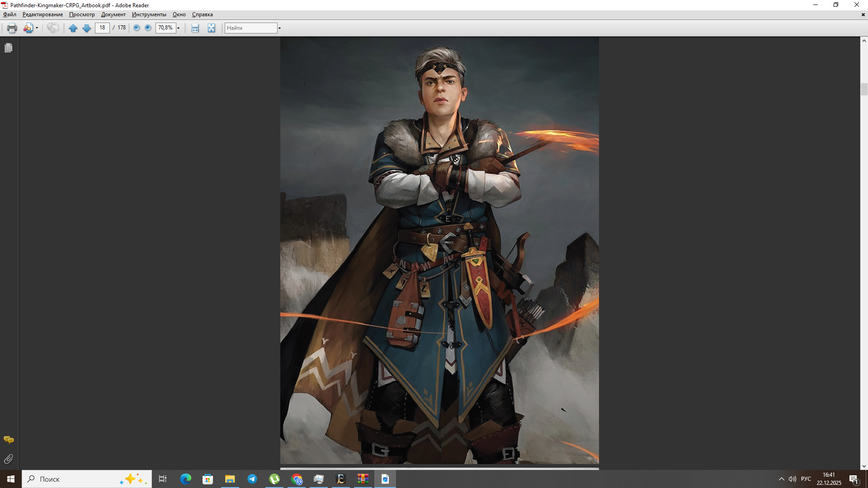Expand the Find options dropdown arrow
Image resolution: width=868 pixels, height=488 pixels.
click(x=279, y=28)
